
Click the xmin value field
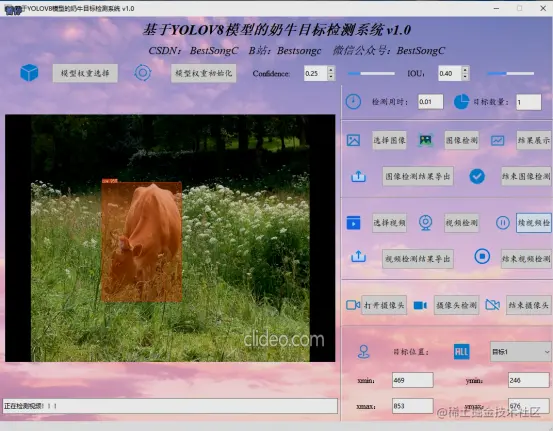coord(413,380)
